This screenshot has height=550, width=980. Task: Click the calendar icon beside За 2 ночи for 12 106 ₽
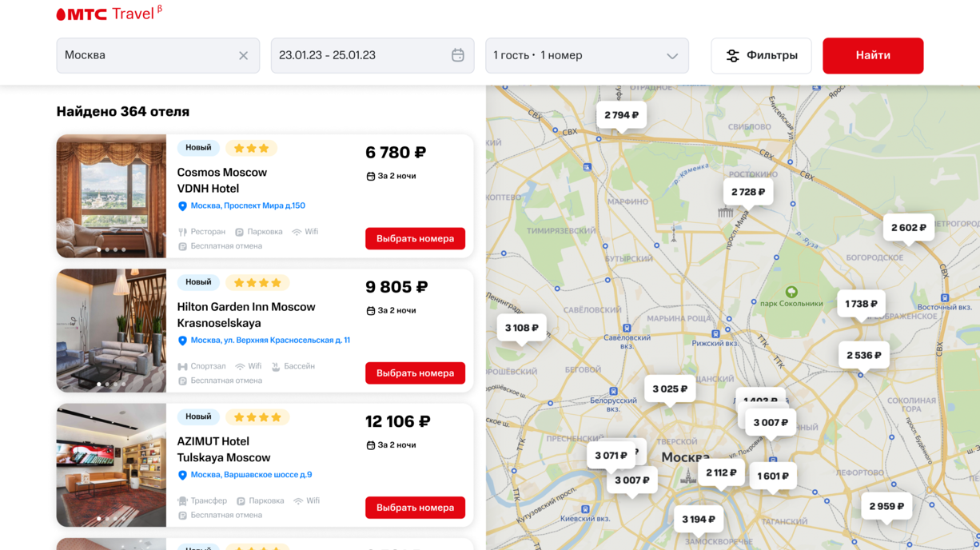pyautogui.click(x=370, y=444)
